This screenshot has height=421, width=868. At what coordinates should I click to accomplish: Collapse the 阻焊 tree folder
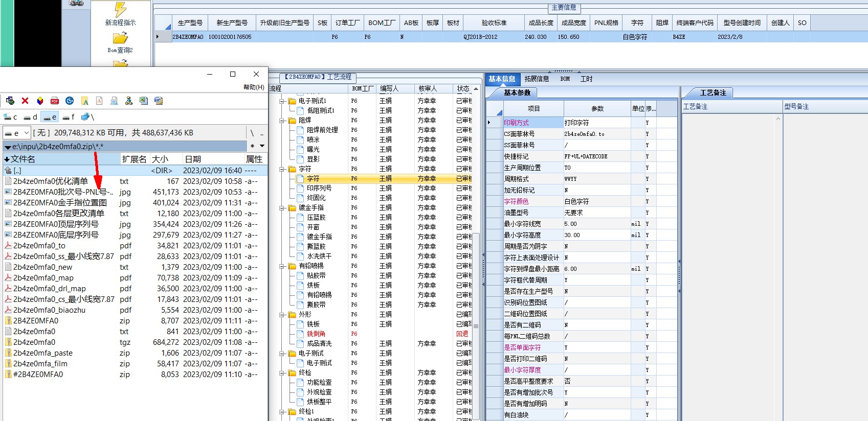coord(282,121)
